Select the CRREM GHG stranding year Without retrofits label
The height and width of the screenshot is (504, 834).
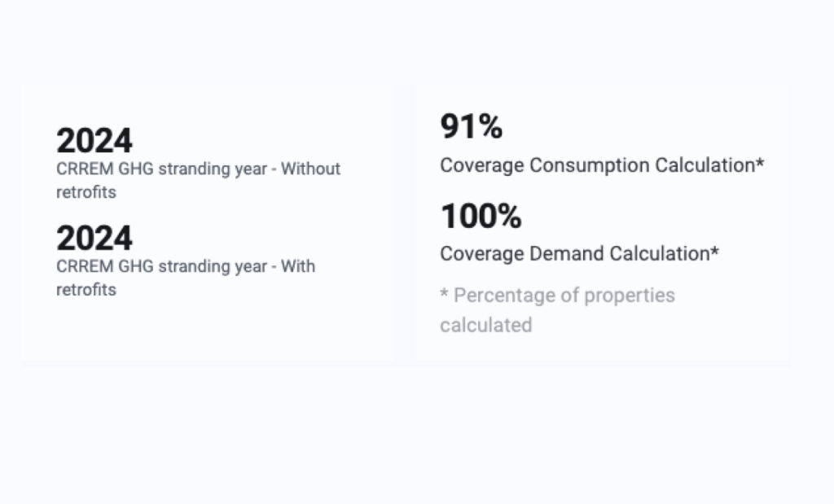(198, 180)
